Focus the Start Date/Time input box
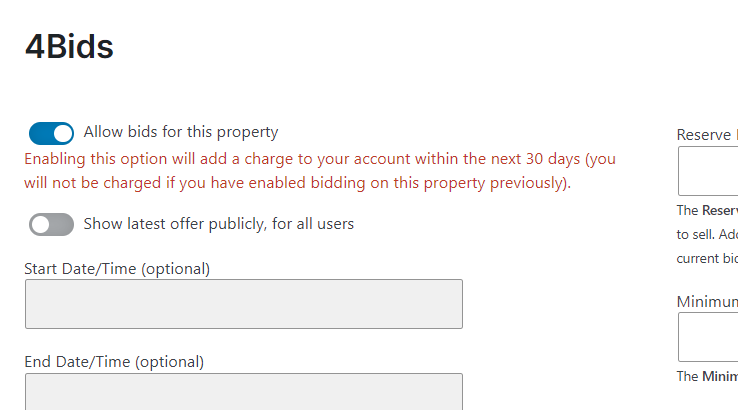 point(243,304)
